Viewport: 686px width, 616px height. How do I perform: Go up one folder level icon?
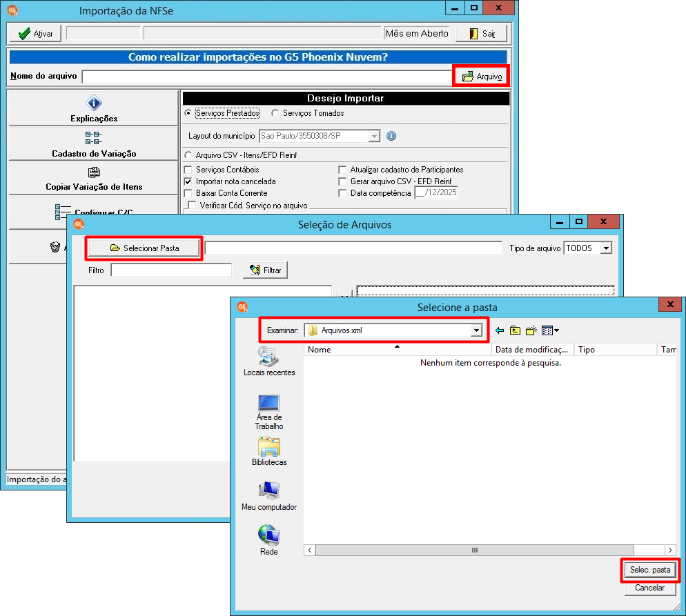click(515, 330)
